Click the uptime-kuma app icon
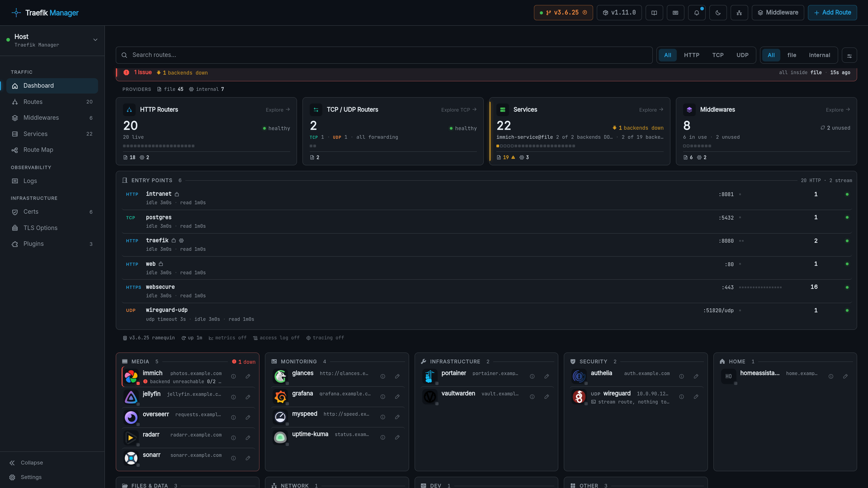Image resolution: width=868 pixels, height=488 pixels. (x=280, y=437)
